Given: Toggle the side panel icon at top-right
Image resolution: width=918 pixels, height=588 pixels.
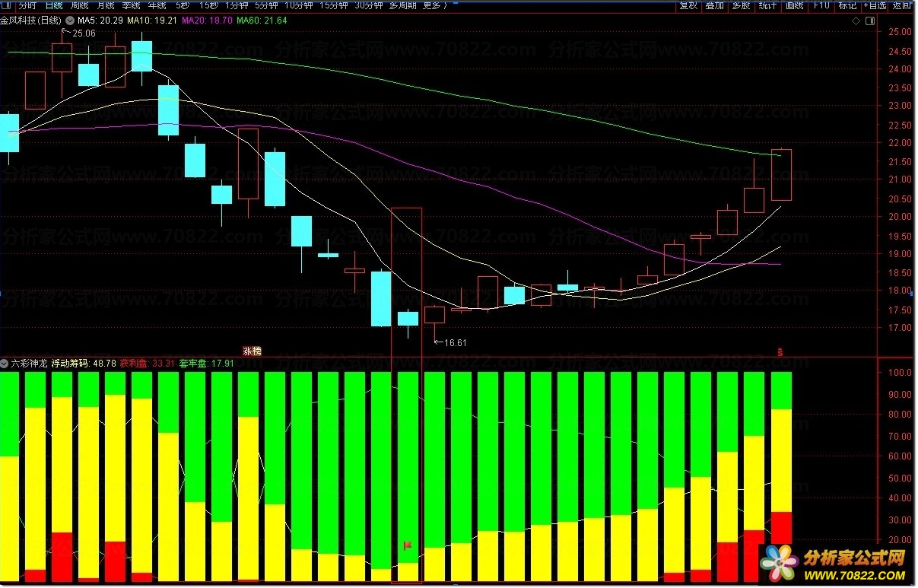Looking at the screenshot, I should coord(871,21).
